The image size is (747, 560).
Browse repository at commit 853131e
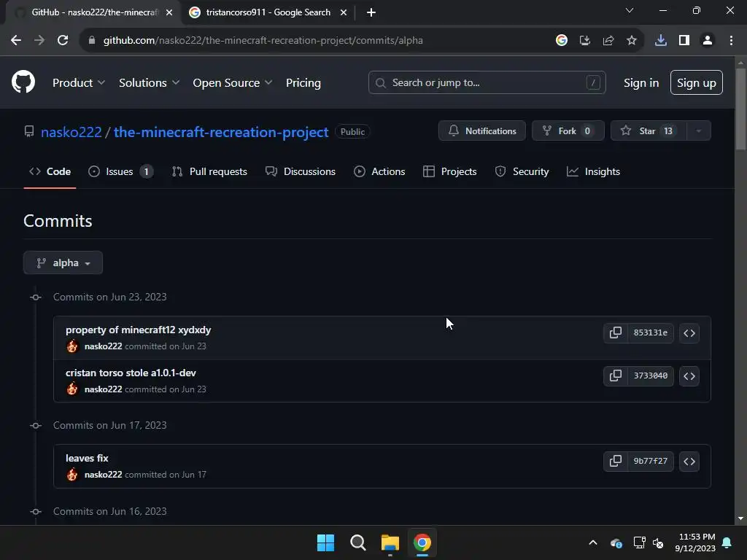[x=689, y=332]
